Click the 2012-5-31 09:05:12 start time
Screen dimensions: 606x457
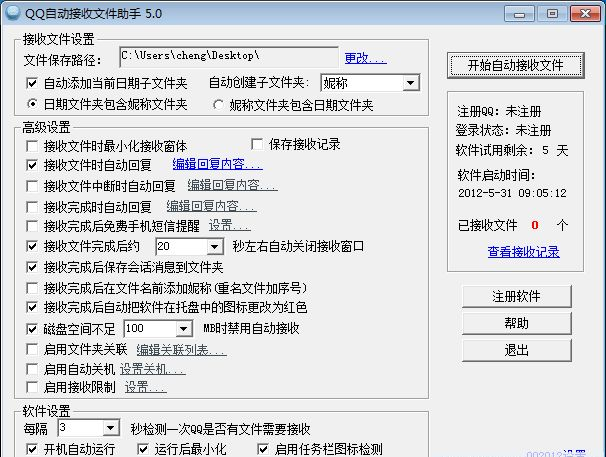click(512, 193)
